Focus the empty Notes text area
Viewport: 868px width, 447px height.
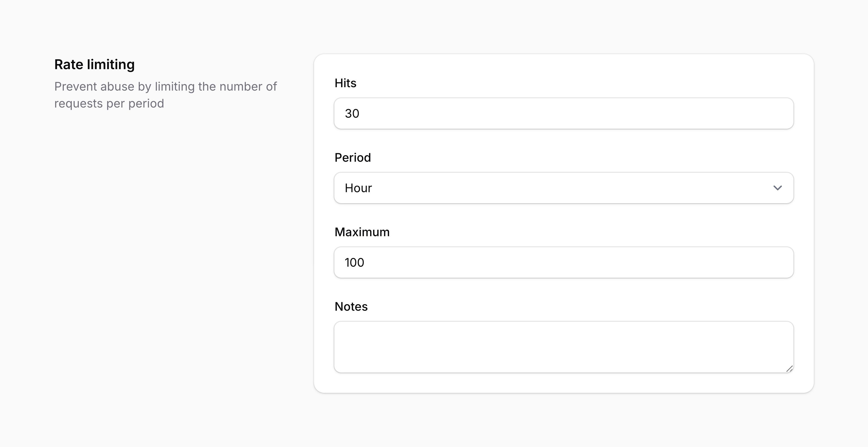[563, 347]
